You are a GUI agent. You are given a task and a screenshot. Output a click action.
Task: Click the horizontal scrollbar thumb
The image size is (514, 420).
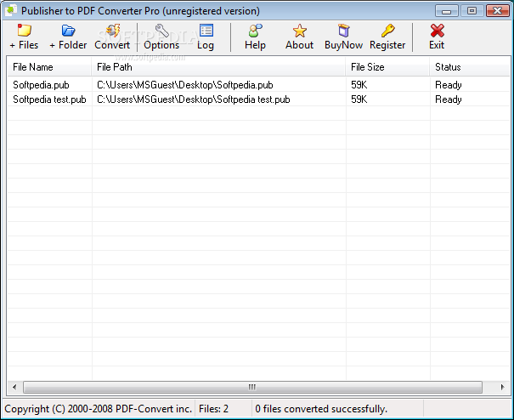click(x=252, y=387)
